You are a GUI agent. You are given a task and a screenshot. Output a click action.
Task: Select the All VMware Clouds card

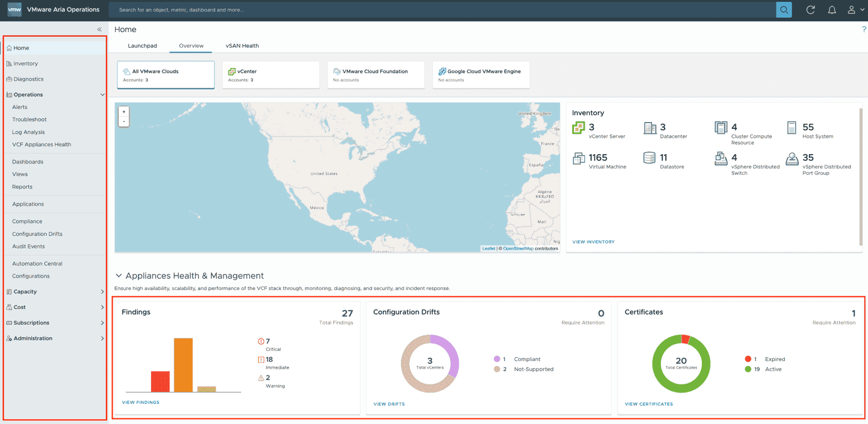pos(166,74)
